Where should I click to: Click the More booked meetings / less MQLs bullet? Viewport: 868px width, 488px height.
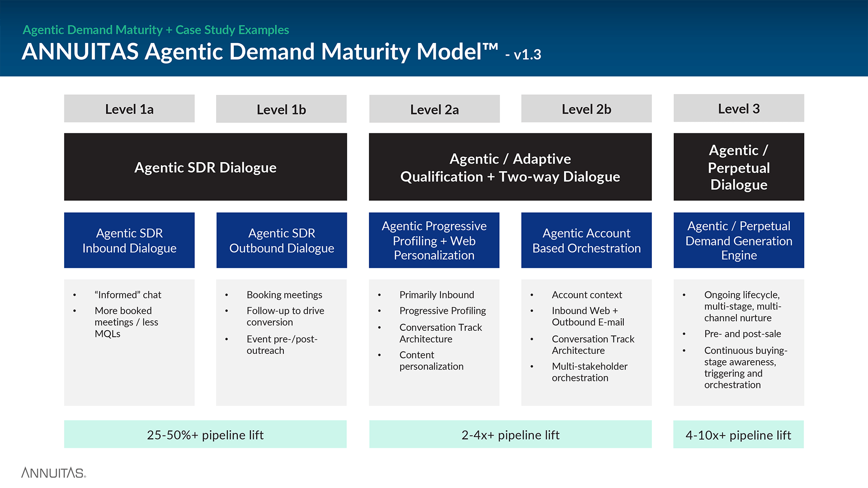coord(127,322)
